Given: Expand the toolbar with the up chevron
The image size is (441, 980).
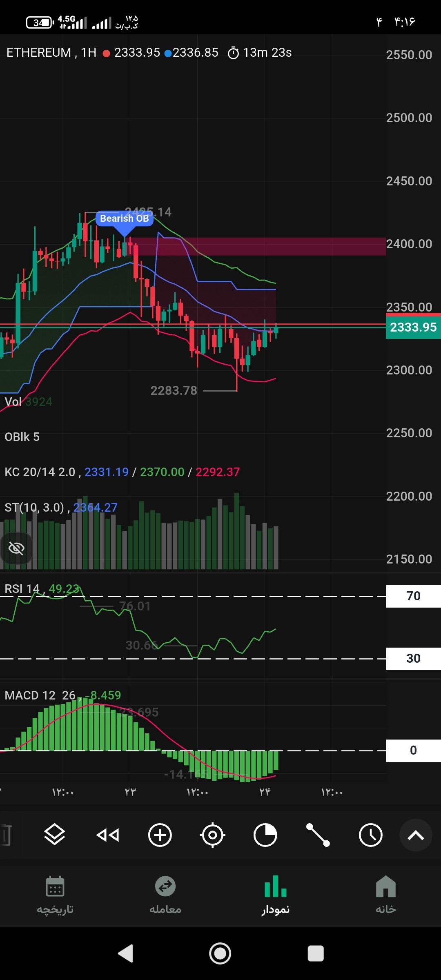Looking at the screenshot, I should [x=416, y=835].
